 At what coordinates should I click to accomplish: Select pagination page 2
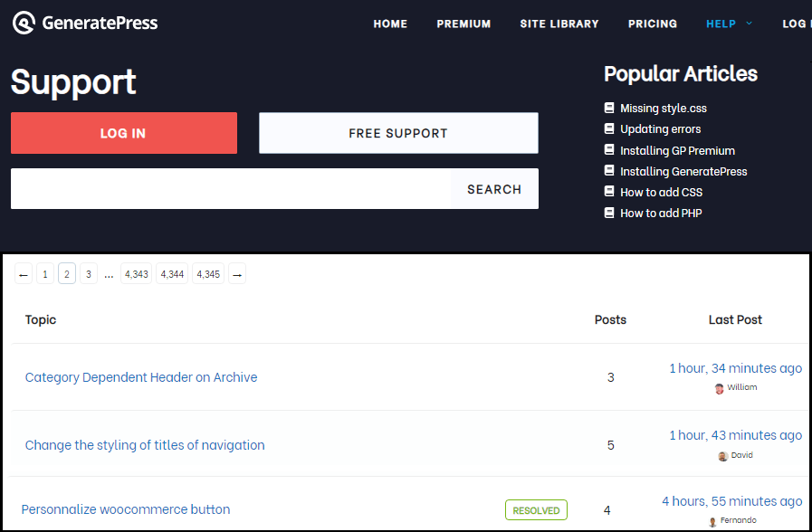point(67,274)
